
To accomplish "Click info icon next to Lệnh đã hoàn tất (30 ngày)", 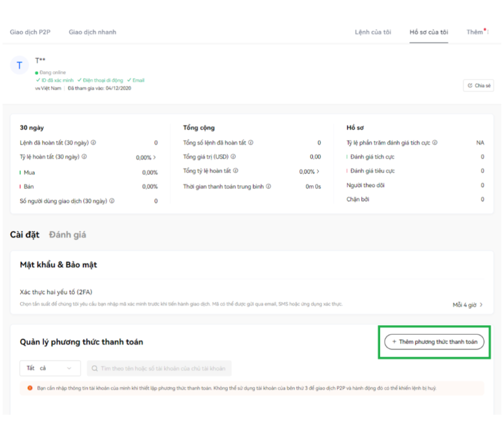I will [94, 143].
